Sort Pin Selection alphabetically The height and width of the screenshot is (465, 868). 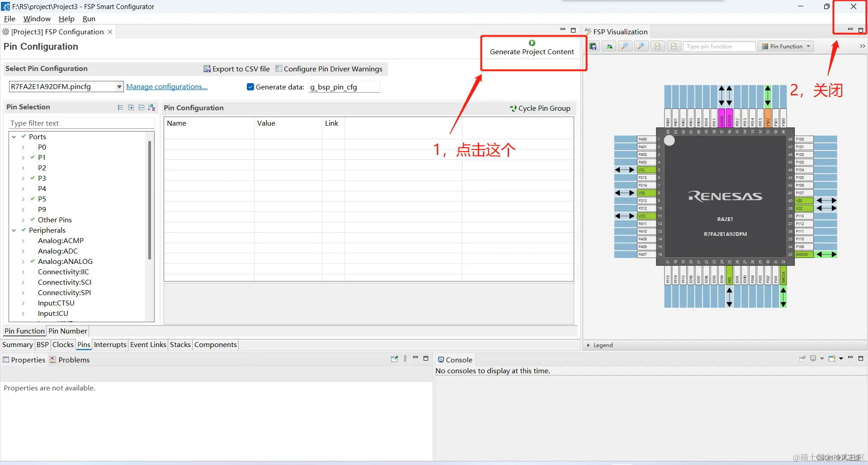pos(152,108)
